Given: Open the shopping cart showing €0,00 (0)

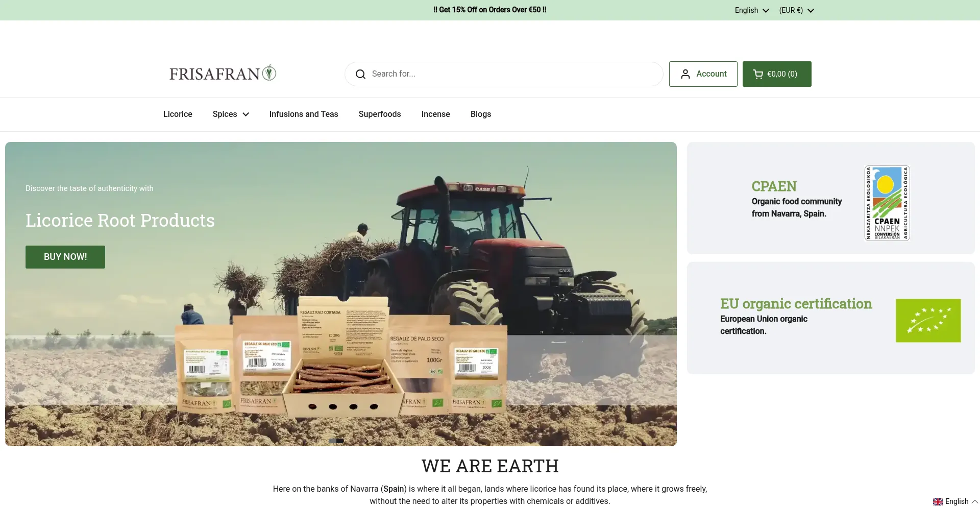Looking at the screenshot, I should (x=777, y=74).
